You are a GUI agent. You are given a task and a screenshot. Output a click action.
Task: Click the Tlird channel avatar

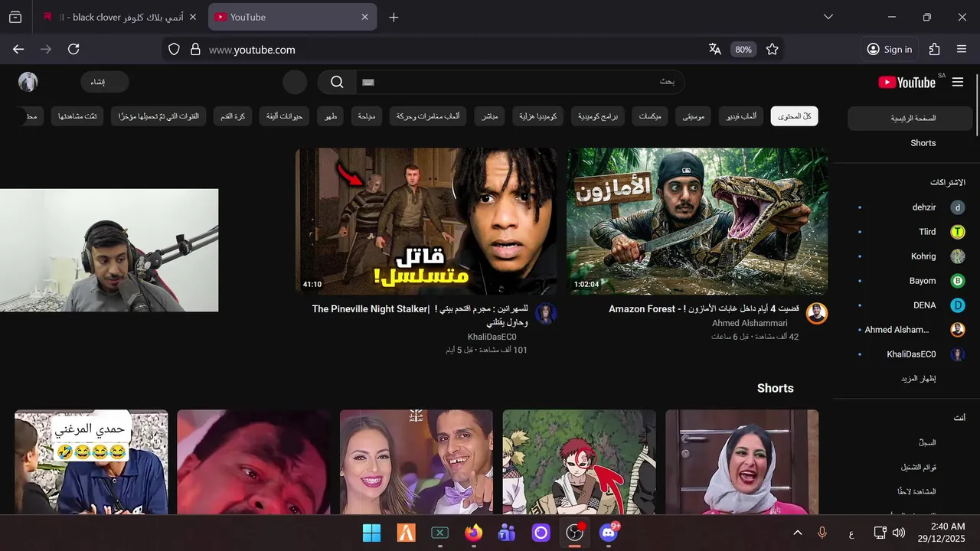tap(958, 232)
